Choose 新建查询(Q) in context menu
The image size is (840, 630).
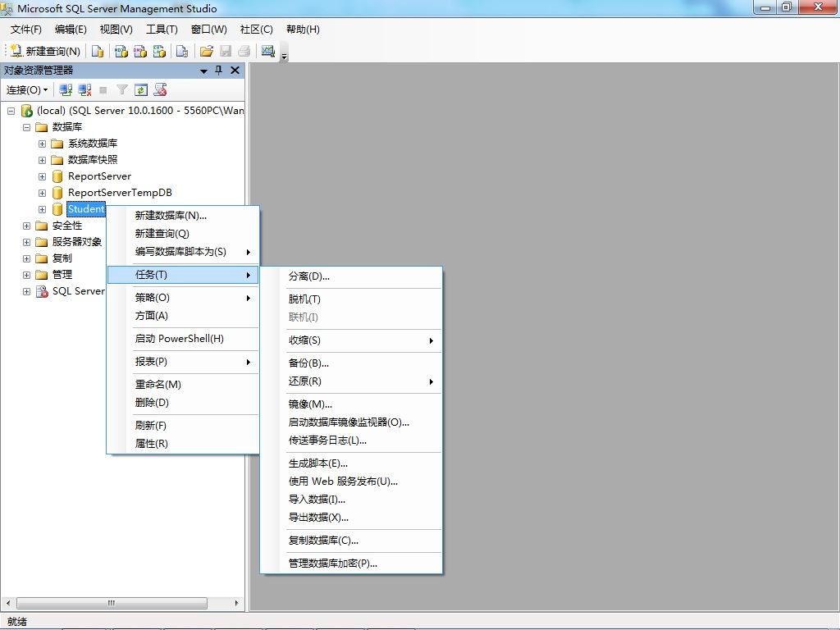183,234
